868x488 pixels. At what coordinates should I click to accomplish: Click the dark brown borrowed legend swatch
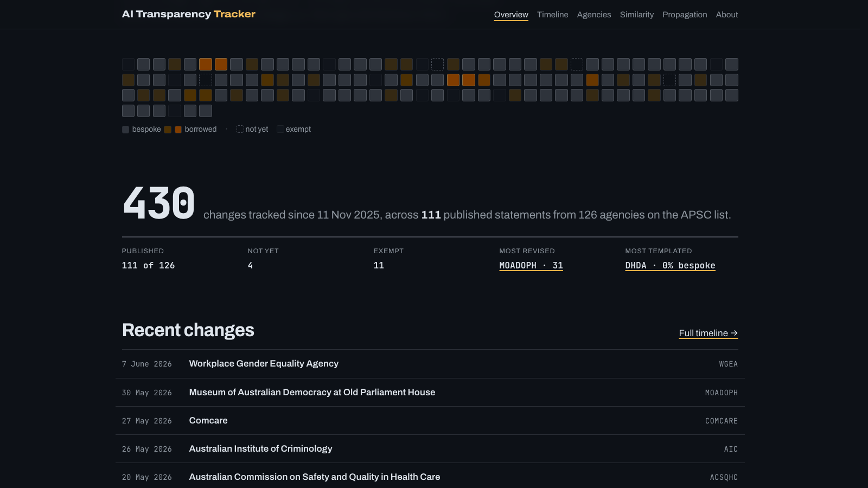(x=168, y=130)
